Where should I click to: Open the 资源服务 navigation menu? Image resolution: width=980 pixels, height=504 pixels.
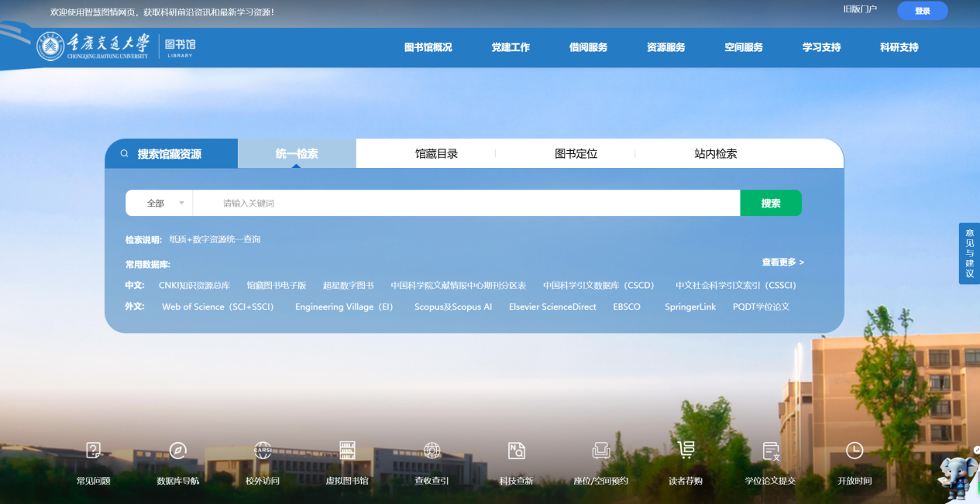click(665, 47)
